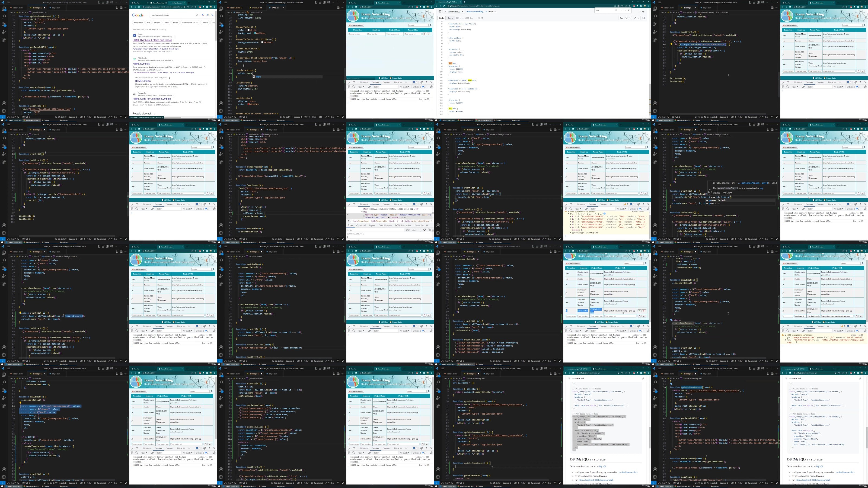Screen dimensions: 868x488
Task: Click 'Images' filter chip on Google results
Action: tap(157, 22)
